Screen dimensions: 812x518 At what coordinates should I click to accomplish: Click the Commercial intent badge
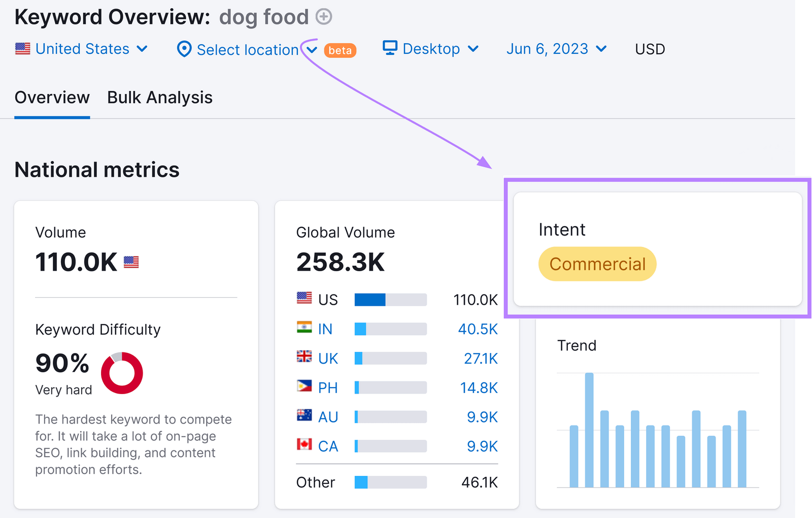coord(597,264)
